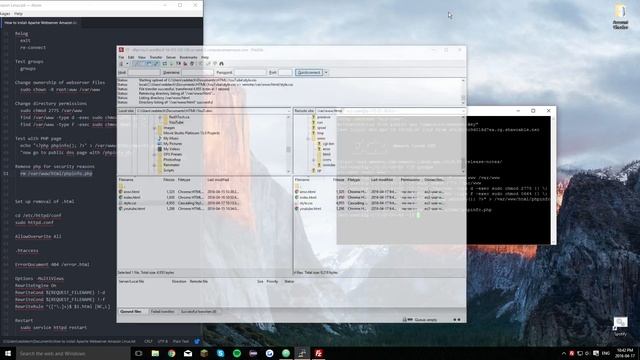The width and height of the screenshot is (640, 360).
Task: Select Photoshop folder in local tree
Action: point(172,160)
